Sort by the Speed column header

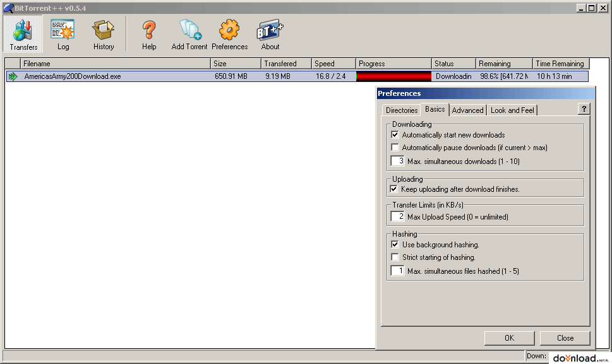333,64
